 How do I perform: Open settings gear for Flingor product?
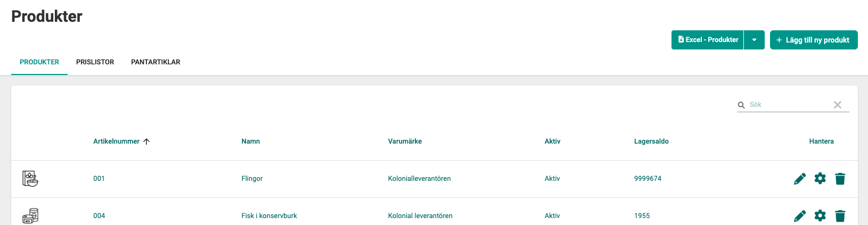click(820, 179)
